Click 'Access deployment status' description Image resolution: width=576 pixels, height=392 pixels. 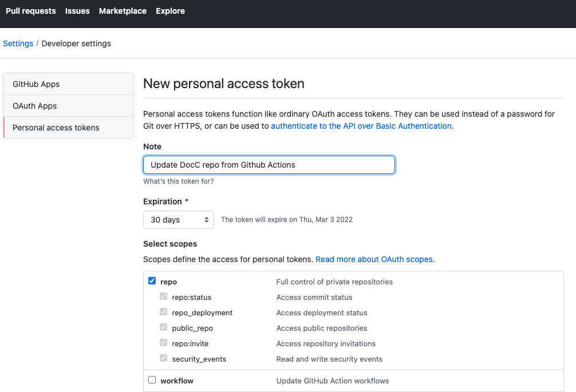(322, 312)
